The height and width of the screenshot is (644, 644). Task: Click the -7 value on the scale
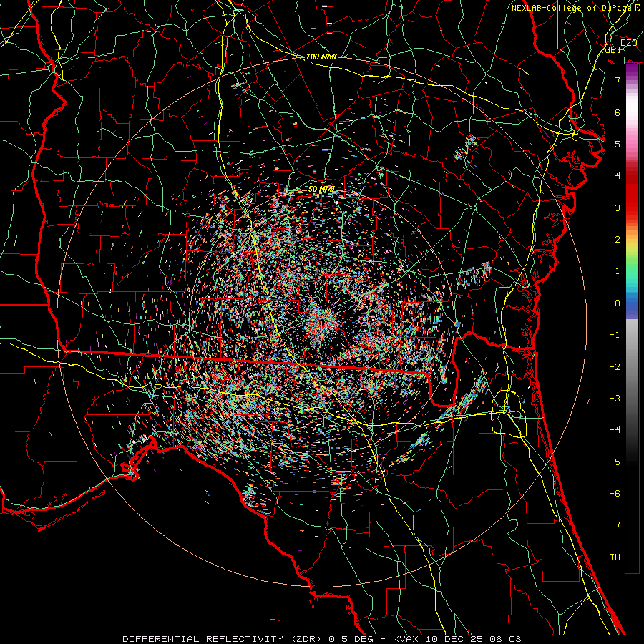pos(615,525)
